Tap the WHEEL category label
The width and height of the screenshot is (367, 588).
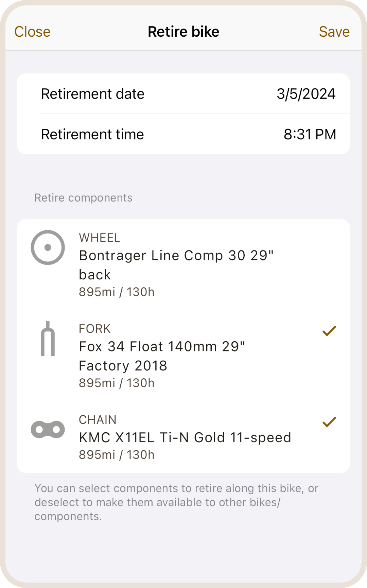click(x=100, y=238)
